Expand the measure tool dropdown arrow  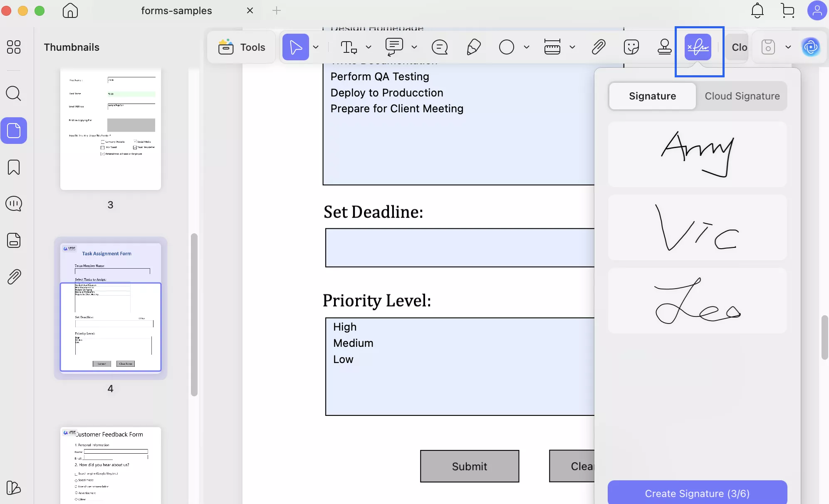coord(572,47)
